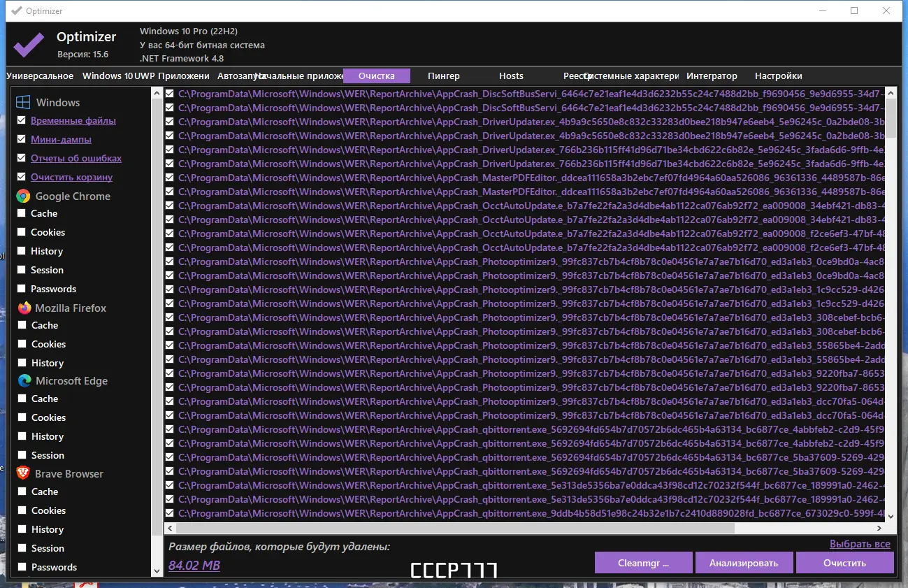Check Session under Brave Browser
The image size is (908, 588).
22,548
